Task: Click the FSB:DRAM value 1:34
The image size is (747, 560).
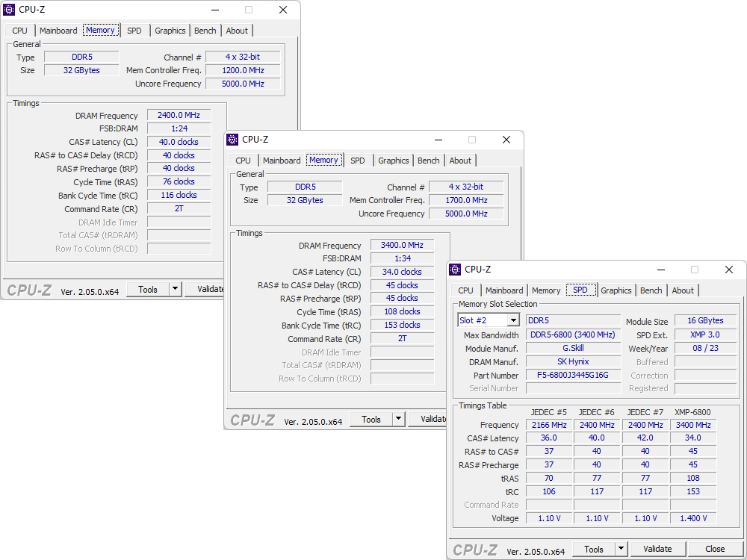Action: pos(402,258)
